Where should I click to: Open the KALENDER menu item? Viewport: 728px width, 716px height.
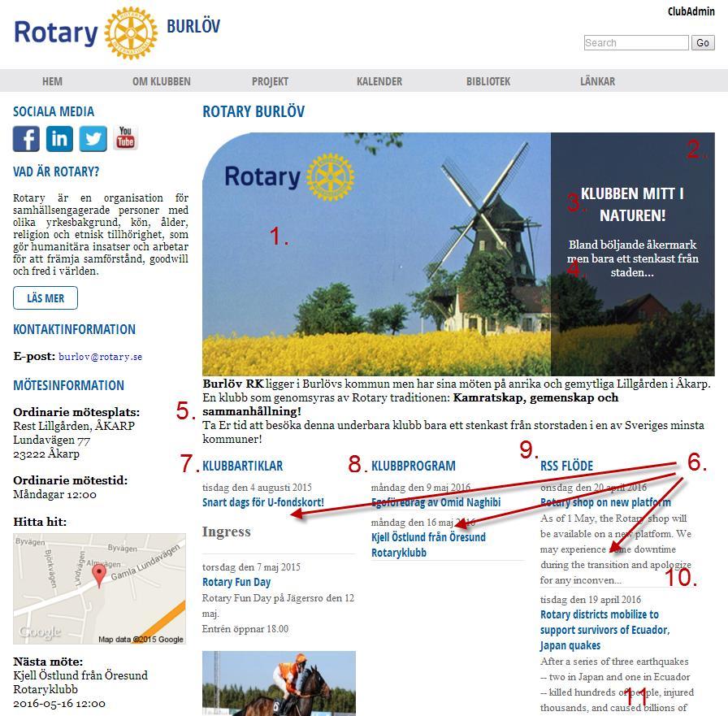pyautogui.click(x=379, y=81)
